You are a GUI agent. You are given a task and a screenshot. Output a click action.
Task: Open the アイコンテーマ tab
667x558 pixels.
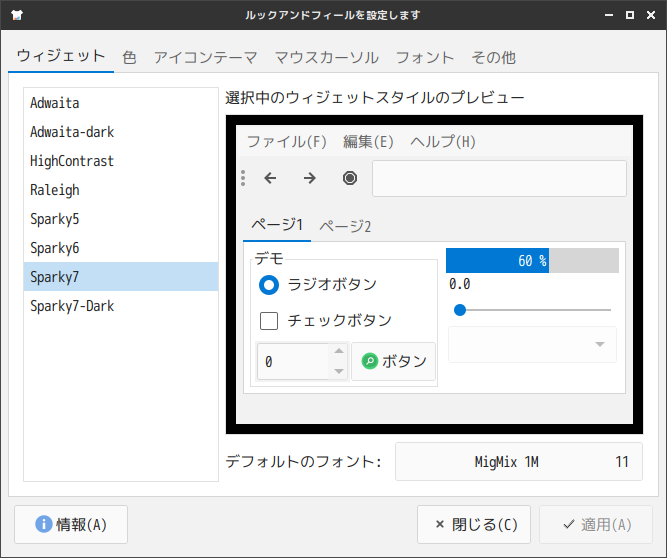click(205, 57)
